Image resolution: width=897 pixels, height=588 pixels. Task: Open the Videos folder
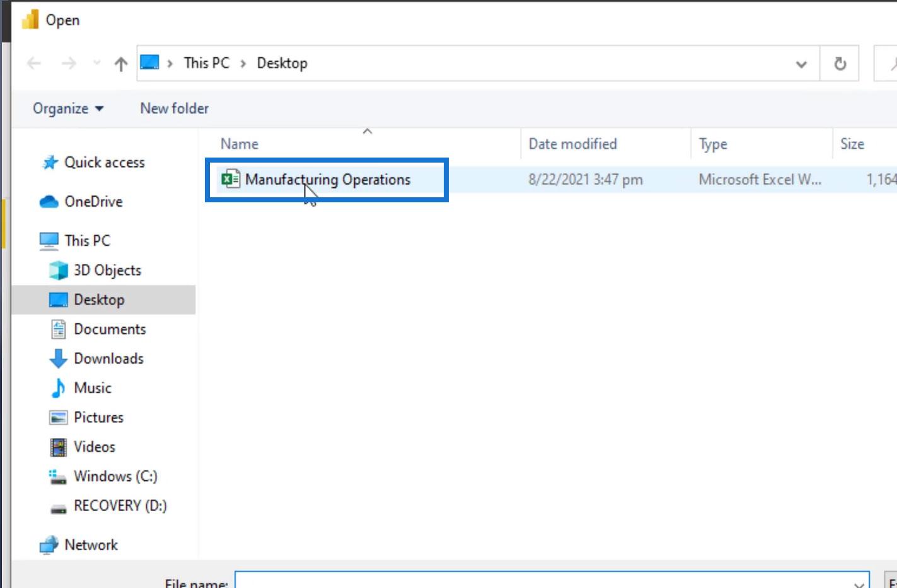(x=95, y=447)
